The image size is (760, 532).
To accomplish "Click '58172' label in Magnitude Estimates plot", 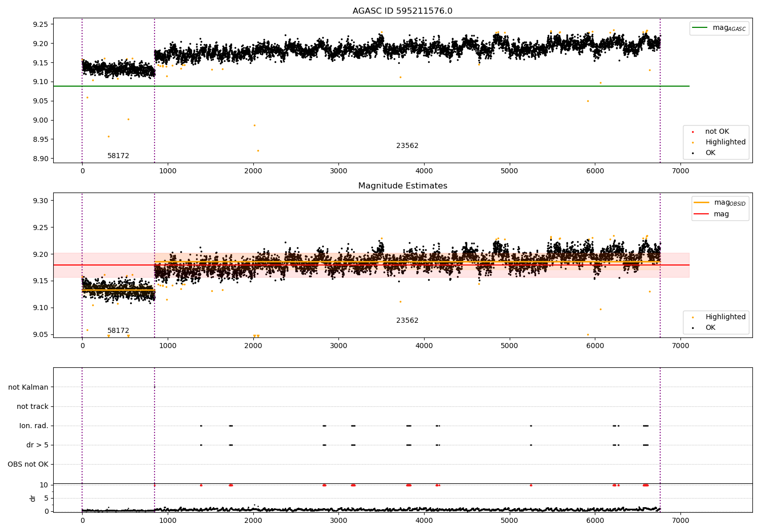I will [118, 331].
